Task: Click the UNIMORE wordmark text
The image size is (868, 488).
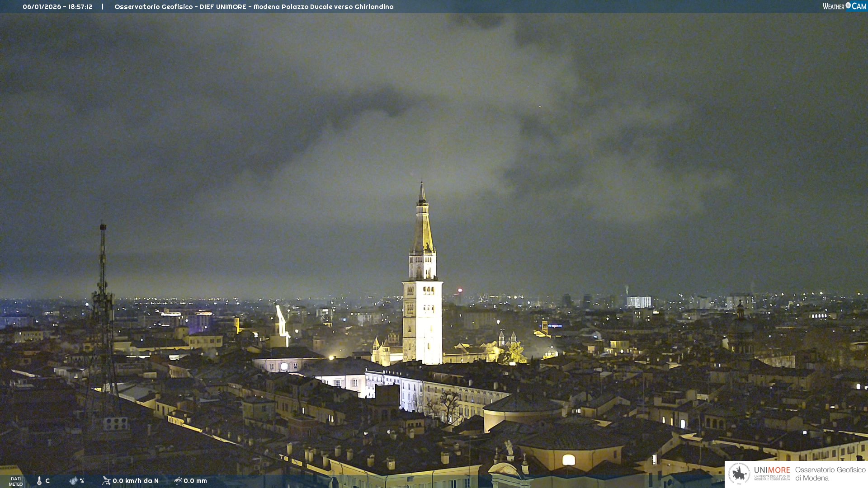Action: pos(772,470)
